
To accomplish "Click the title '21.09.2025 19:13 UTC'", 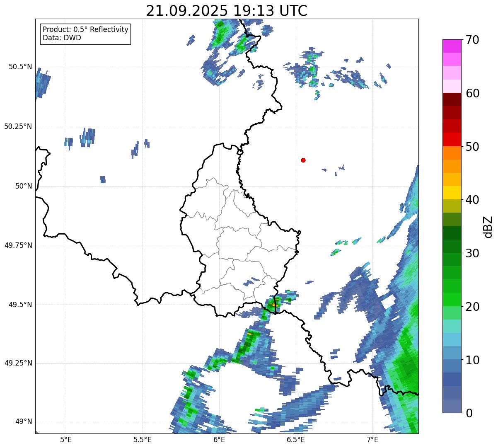I will tap(227, 10).
